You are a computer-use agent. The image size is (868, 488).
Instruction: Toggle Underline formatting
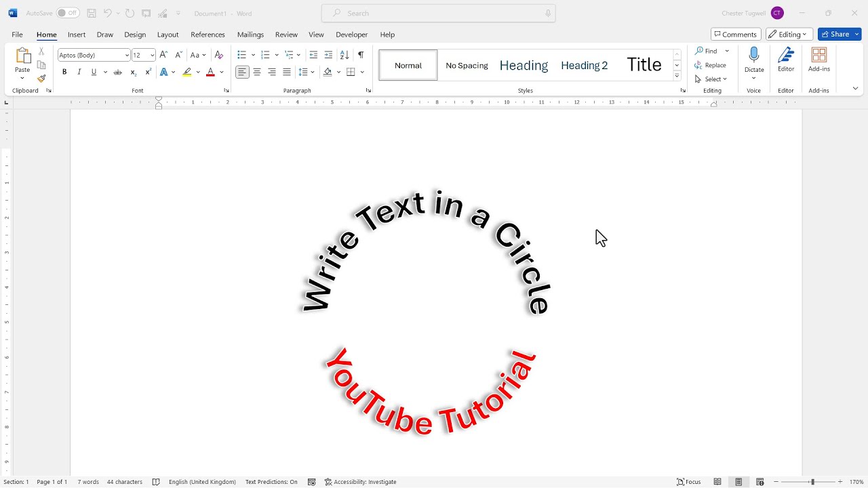pyautogui.click(x=94, y=72)
